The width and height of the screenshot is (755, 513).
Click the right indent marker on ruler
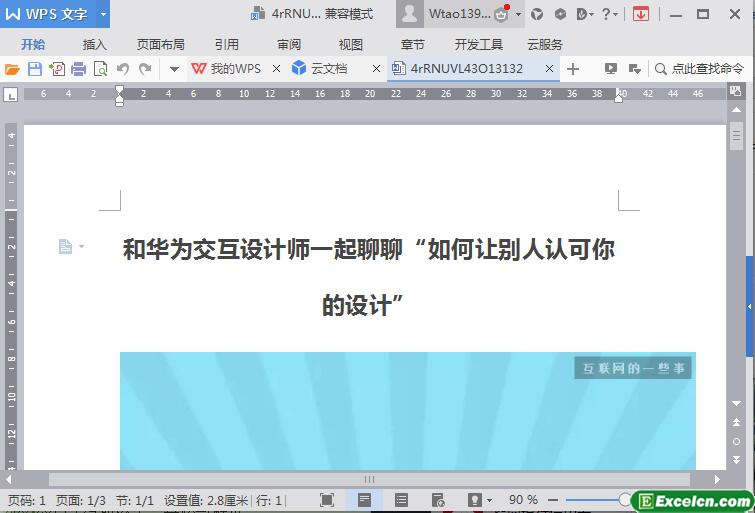(619, 95)
